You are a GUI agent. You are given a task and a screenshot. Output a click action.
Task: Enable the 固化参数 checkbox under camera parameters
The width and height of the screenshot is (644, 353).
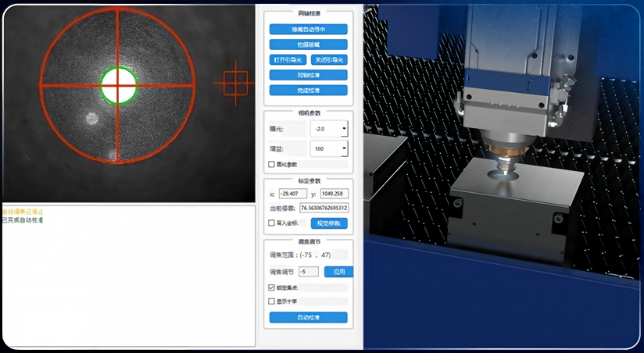tap(271, 164)
